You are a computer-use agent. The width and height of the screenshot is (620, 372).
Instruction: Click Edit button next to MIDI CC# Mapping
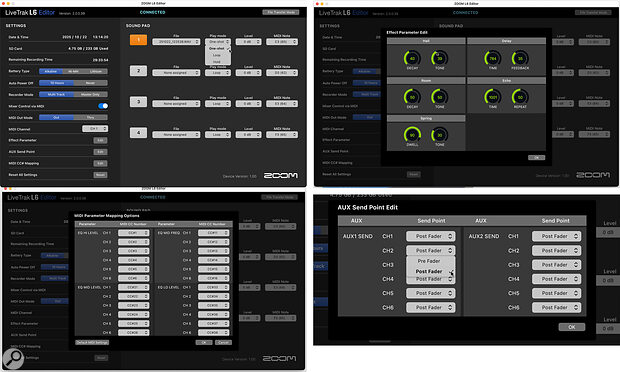coord(100,163)
